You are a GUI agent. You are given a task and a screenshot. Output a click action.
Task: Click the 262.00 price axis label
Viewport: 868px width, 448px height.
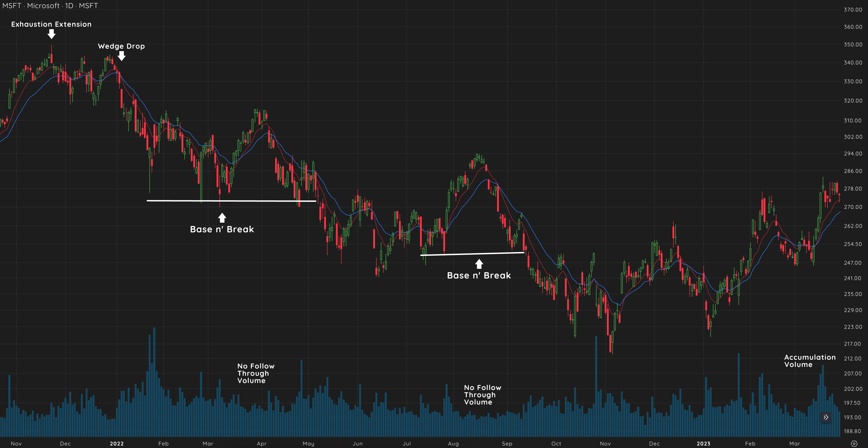tap(853, 226)
